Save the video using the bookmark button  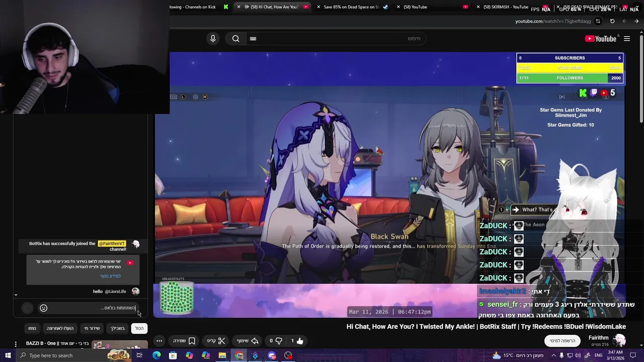184,341
